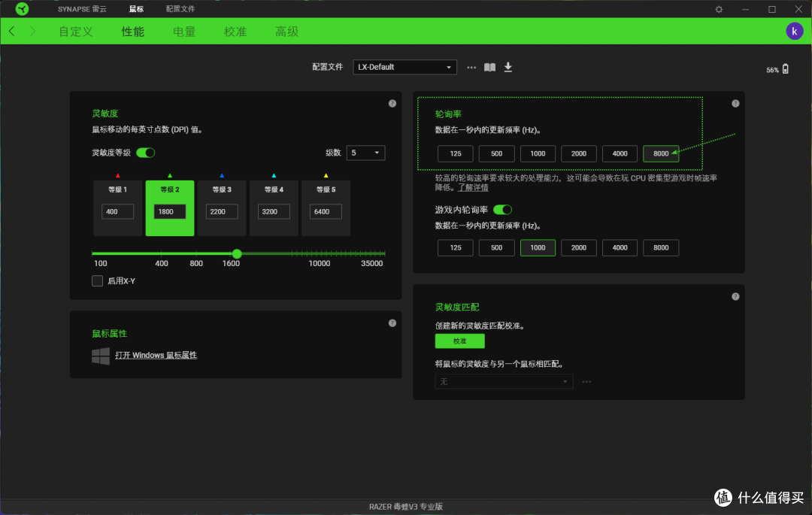Click the 2200 DPI input field
812x515 pixels.
(x=222, y=212)
